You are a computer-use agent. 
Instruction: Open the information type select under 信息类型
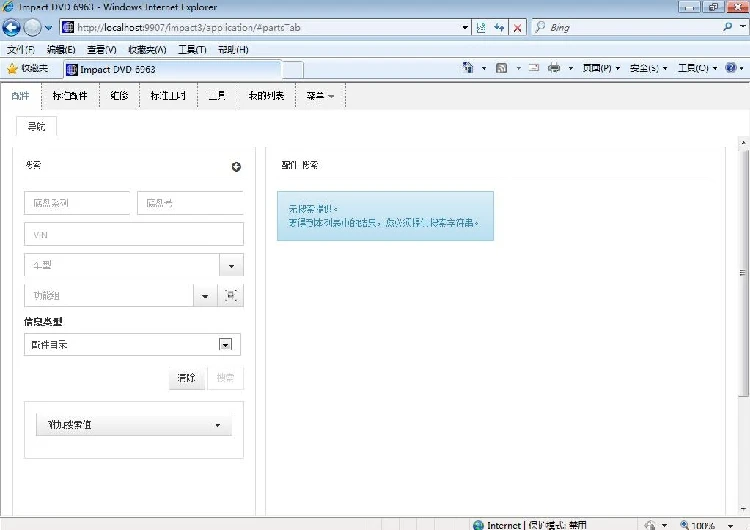click(132, 344)
